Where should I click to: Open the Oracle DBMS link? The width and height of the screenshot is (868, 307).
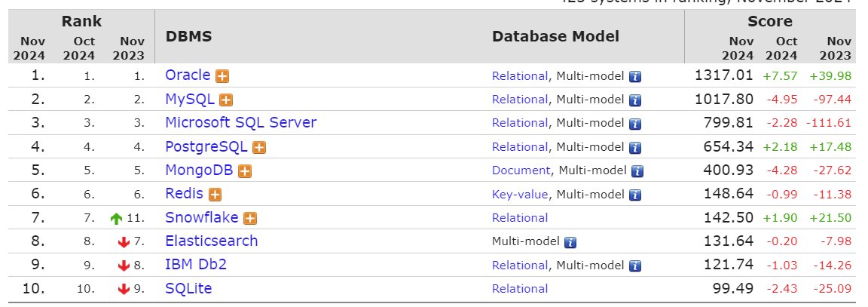point(188,75)
